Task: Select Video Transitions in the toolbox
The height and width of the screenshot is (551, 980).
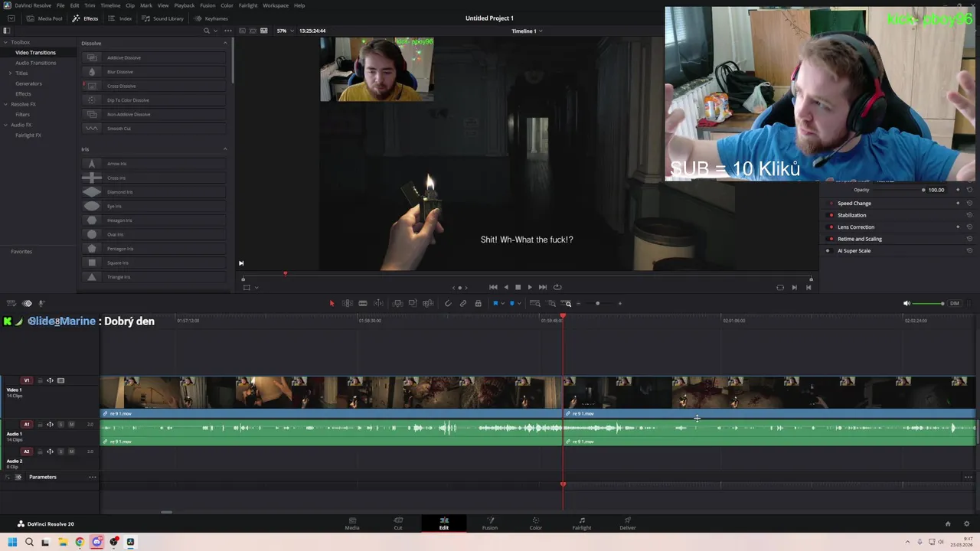Action: [x=35, y=52]
